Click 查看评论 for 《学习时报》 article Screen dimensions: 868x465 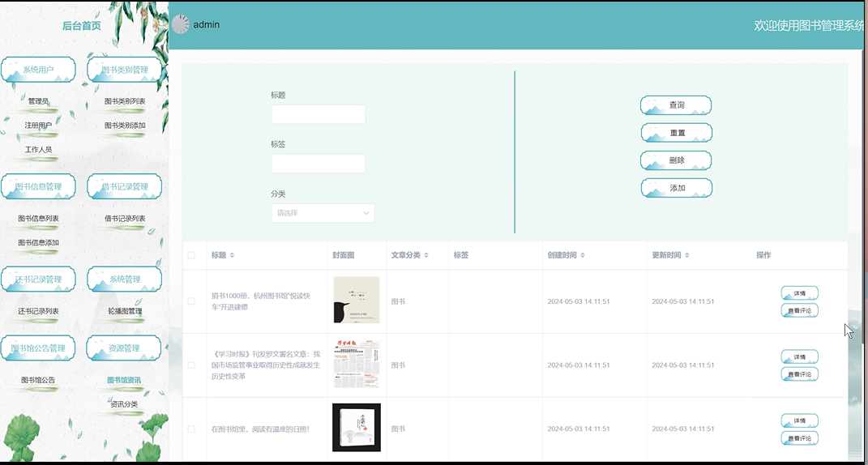(799, 374)
